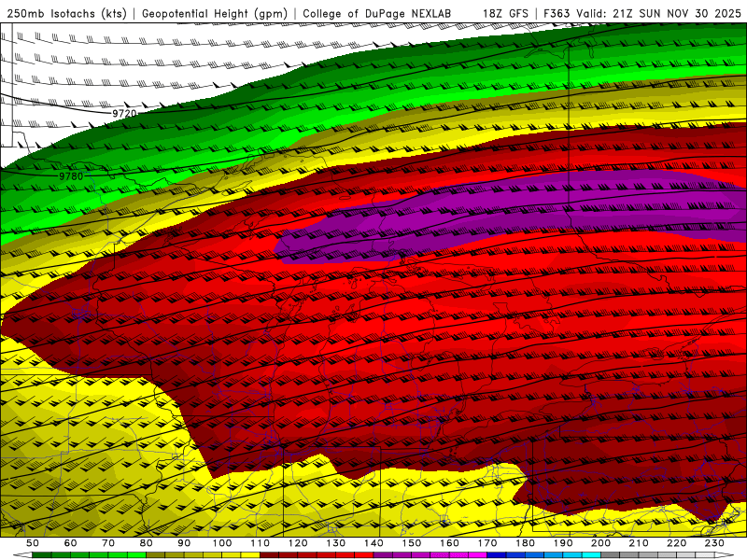Click the "F363 Valid: 21Z SUN NOV 30 2025" text
Image resolution: width=747 pixels, height=560 pixels.
coord(642,13)
